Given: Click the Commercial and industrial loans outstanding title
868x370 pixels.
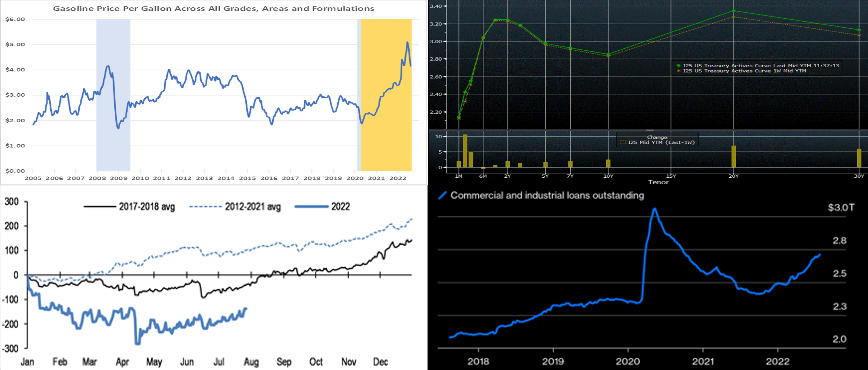Looking at the screenshot, I should tap(547, 195).
